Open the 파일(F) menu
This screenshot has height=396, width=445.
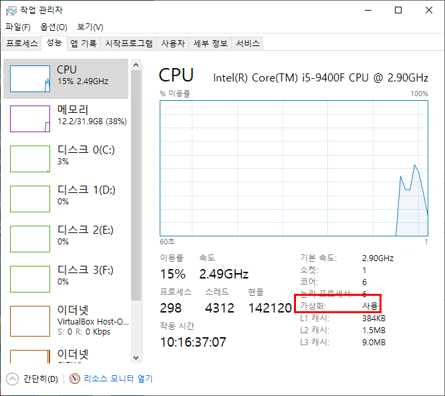click(x=18, y=27)
